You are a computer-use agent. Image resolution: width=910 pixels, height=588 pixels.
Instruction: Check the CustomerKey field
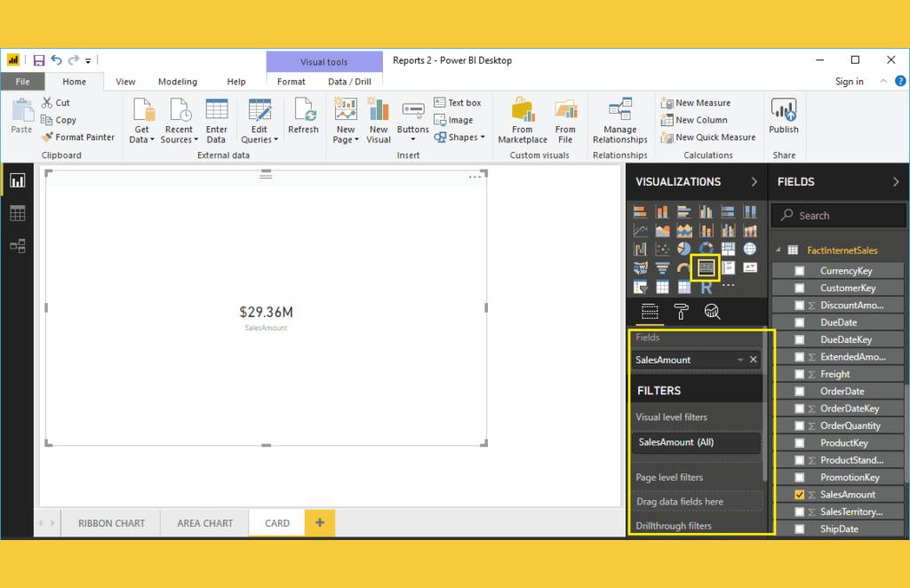[799, 288]
